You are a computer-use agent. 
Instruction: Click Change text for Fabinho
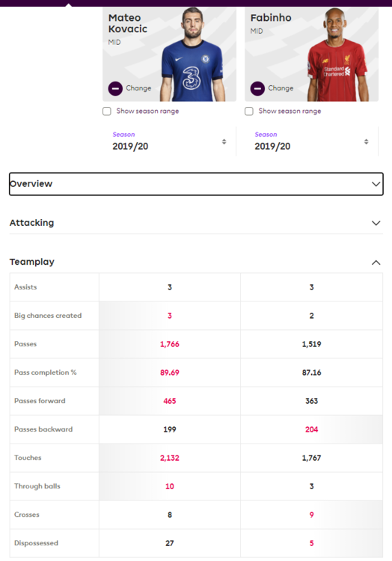click(x=281, y=88)
